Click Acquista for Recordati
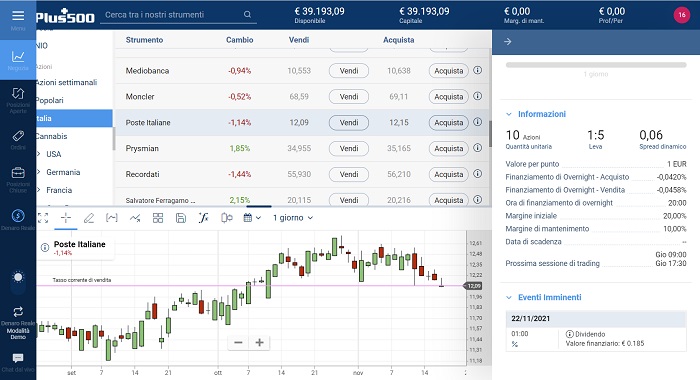 [x=449, y=174]
